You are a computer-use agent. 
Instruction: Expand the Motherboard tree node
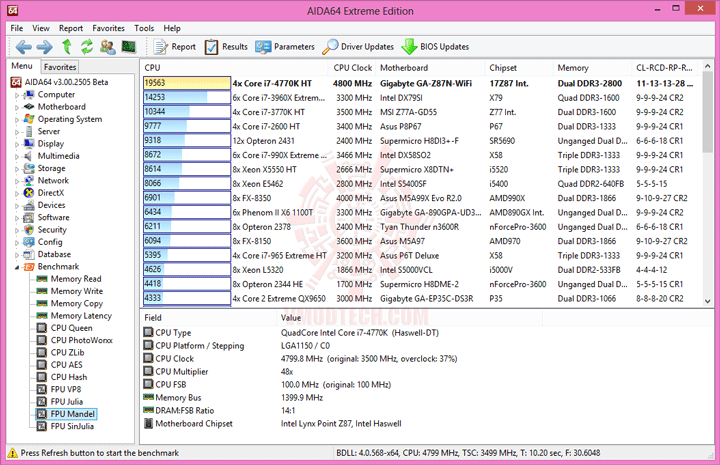[x=17, y=107]
